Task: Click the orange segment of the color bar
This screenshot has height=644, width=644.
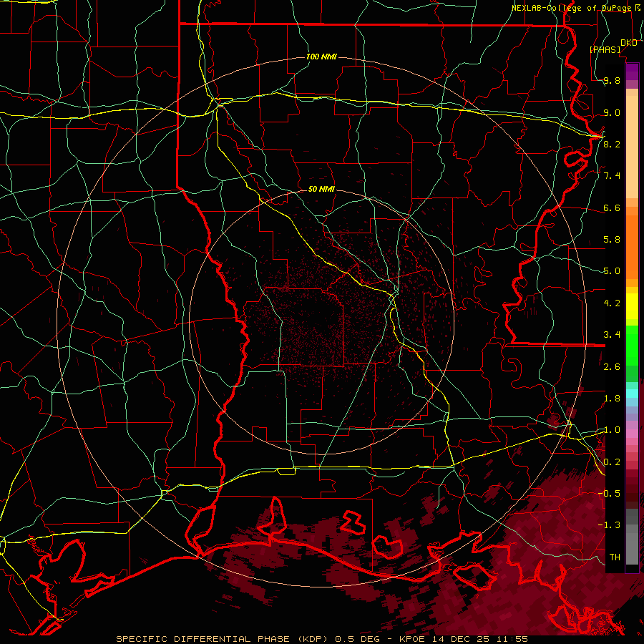Action: click(x=632, y=246)
